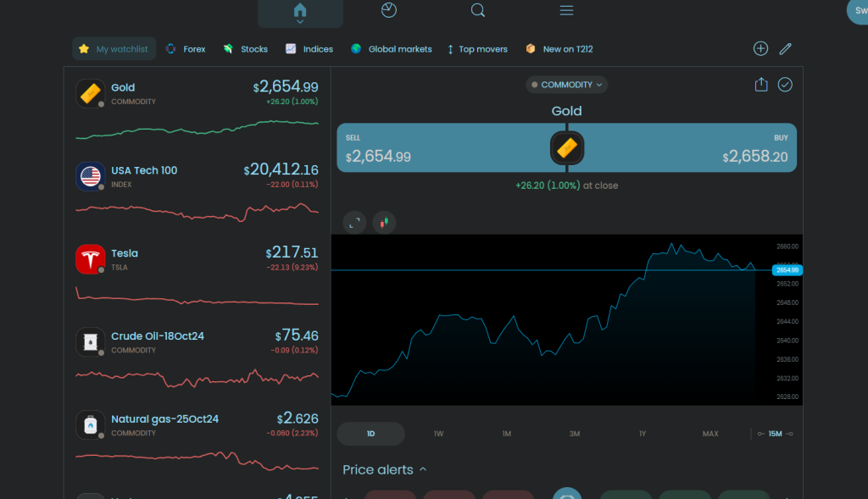
Task: Select Tesla in the watchlist
Action: pos(197,259)
